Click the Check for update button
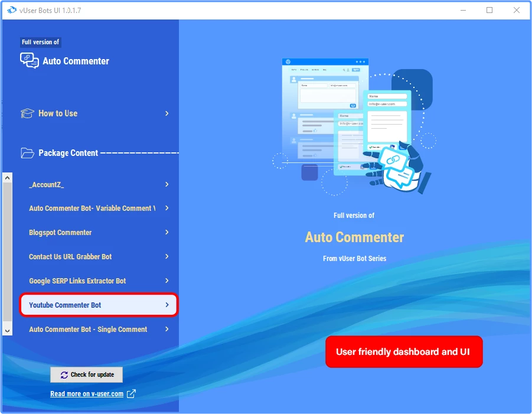 (87, 374)
